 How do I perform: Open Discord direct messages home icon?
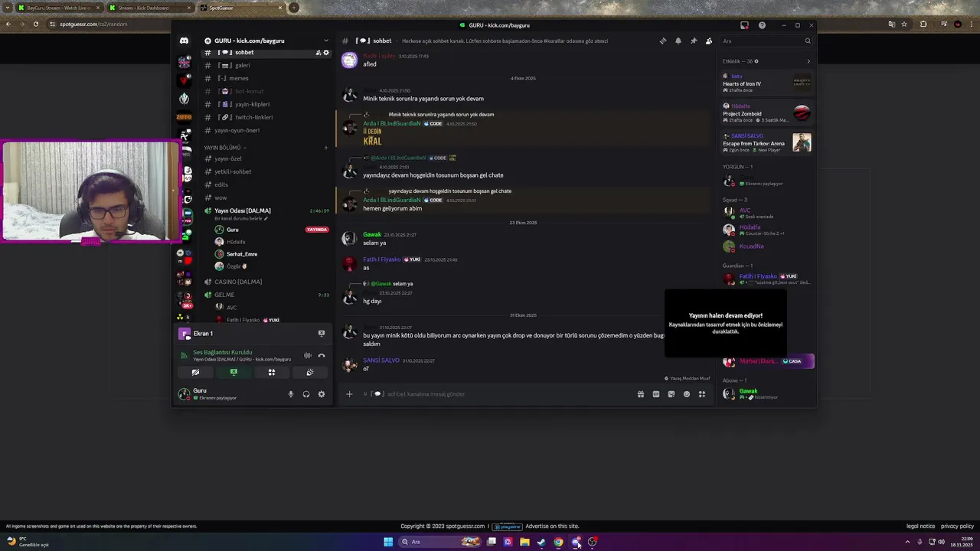[x=184, y=41]
